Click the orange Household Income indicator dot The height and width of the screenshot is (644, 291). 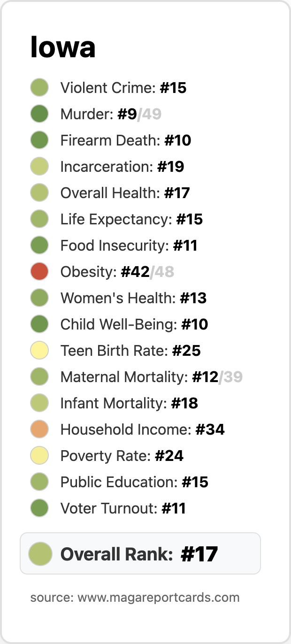pos(39,429)
